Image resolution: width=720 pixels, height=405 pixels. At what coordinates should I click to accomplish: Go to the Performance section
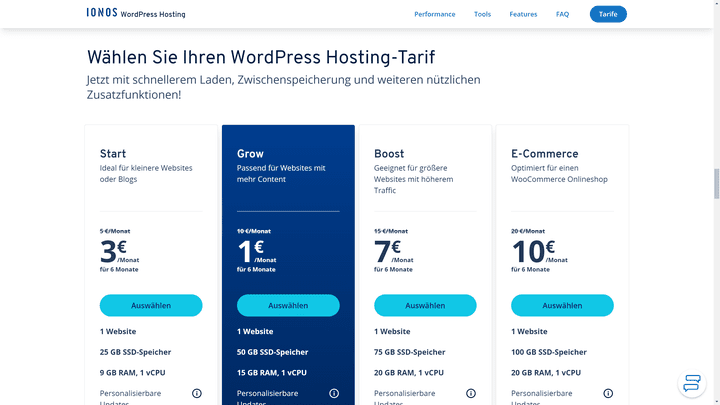pyautogui.click(x=434, y=14)
